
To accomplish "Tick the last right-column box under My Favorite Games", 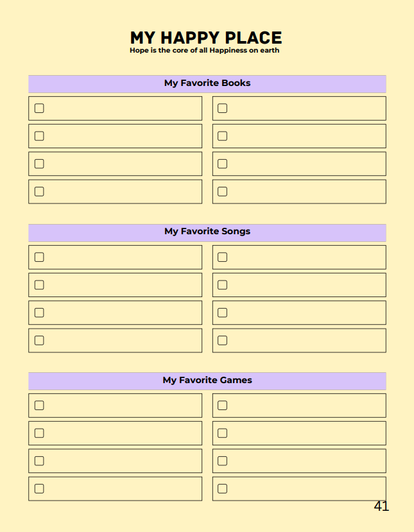I will pos(222,488).
